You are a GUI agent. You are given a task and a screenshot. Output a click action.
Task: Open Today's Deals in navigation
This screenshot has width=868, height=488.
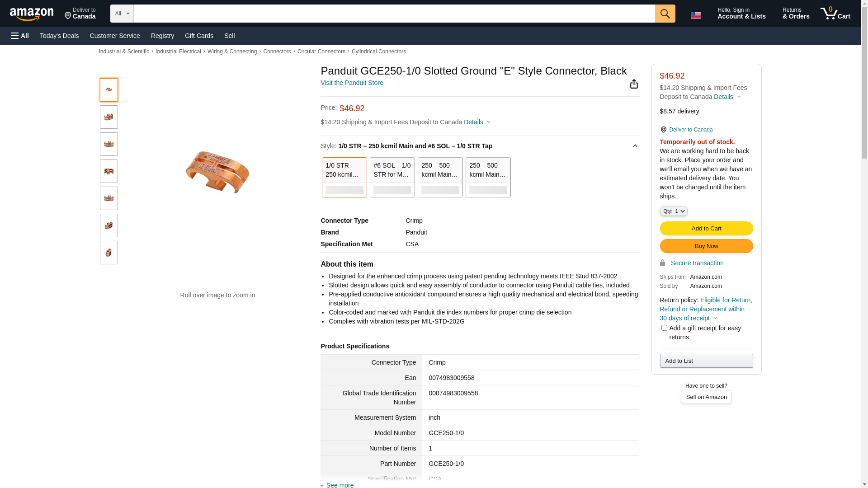(x=59, y=36)
